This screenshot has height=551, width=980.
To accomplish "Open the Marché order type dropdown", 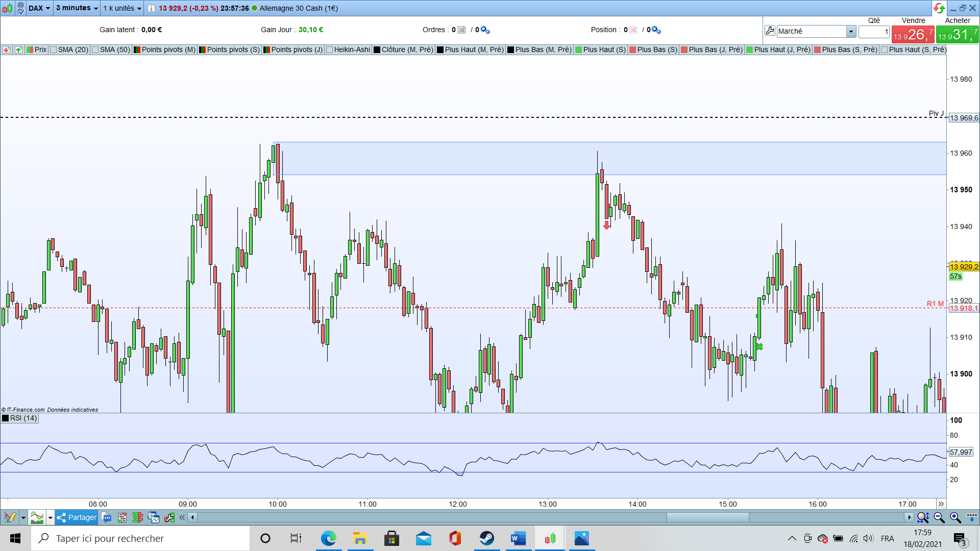I will (x=850, y=31).
